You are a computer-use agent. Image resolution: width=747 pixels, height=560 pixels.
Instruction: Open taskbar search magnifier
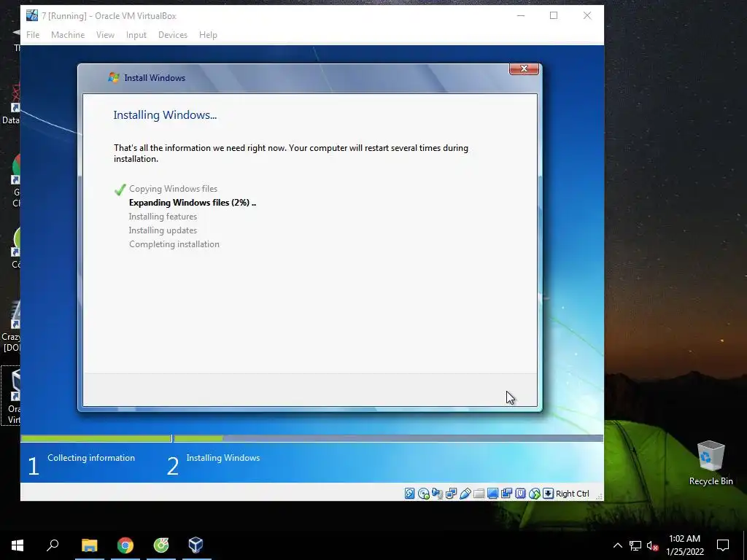click(53, 545)
